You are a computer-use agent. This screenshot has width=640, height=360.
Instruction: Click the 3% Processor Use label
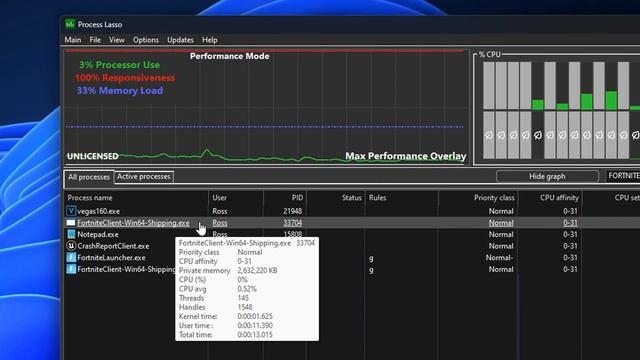[x=120, y=65]
